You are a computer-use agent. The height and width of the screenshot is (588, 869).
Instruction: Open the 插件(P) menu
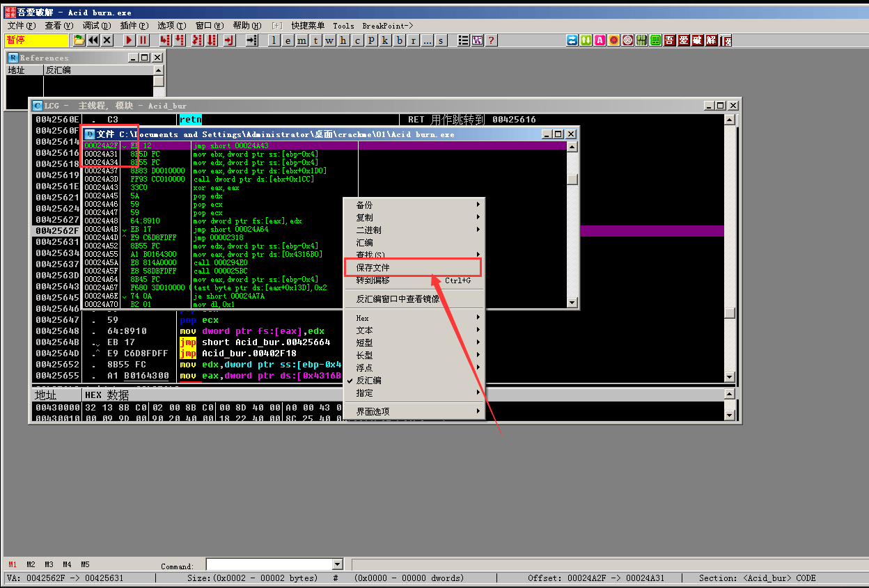click(134, 26)
